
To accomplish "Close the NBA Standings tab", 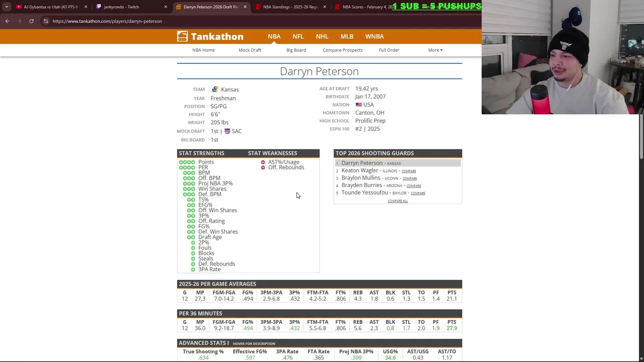I will pyautogui.click(x=325, y=7).
